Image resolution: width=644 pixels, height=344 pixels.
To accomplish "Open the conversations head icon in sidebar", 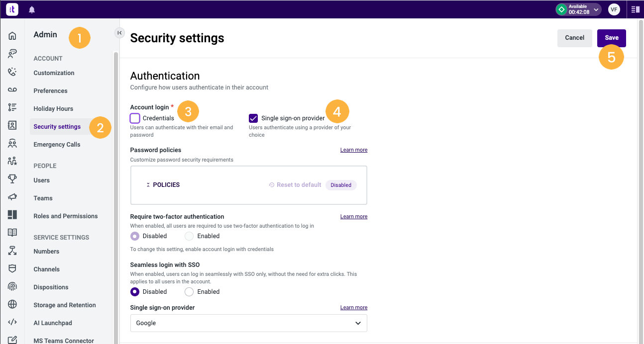I will 12,54.
